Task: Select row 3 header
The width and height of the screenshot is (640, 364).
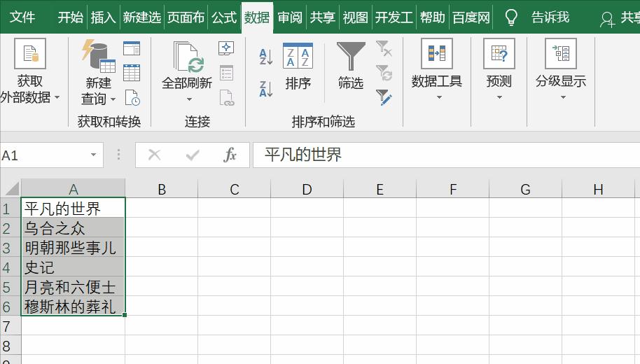Action: tap(11, 247)
